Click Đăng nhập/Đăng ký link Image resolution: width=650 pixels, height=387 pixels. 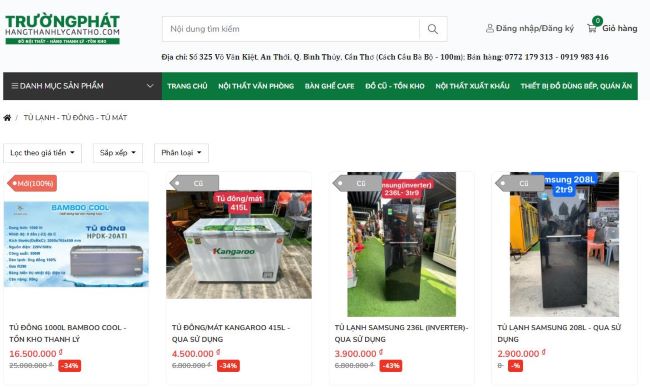(535, 28)
